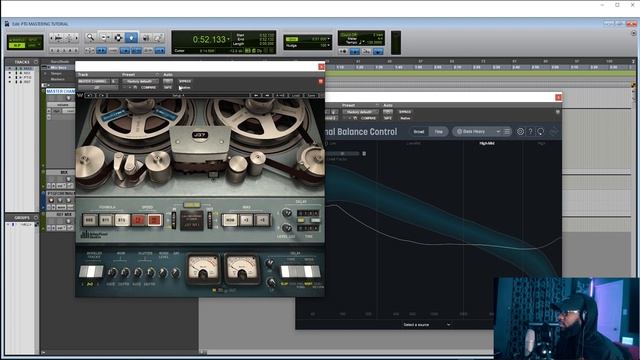This screenshot has width=640, height=360.
Task: Open Tonal Balance Control settings gear
Action: (x=520, y=131)
